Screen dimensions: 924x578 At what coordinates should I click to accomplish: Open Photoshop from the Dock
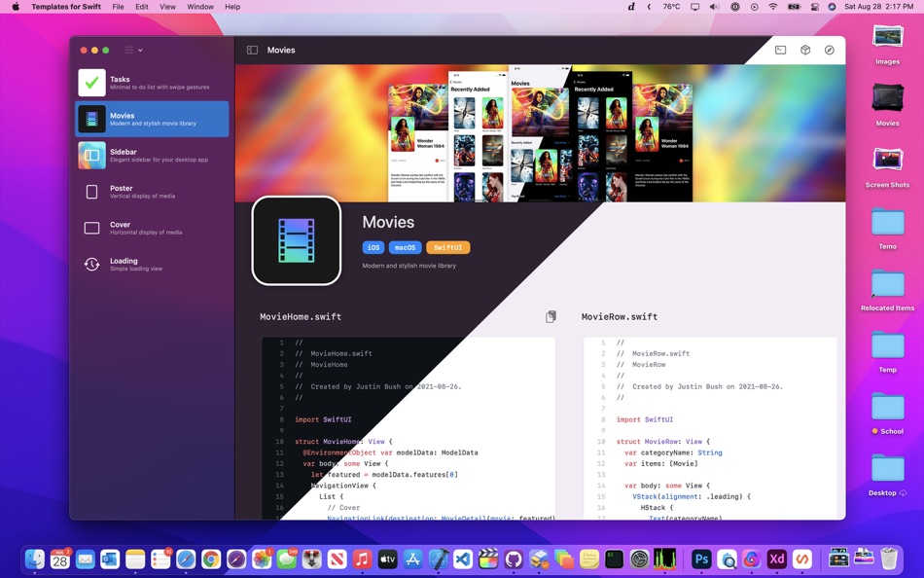(x=701, y=559)
